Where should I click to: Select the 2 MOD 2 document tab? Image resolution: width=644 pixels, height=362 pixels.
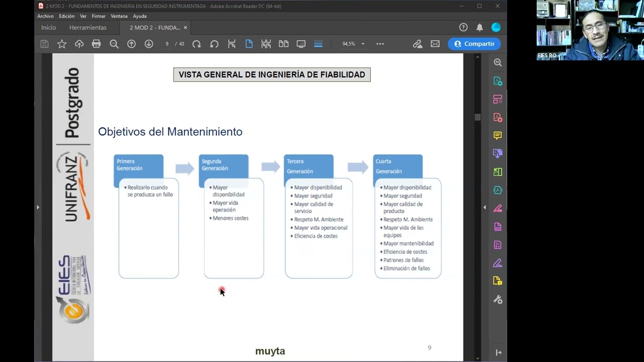click(155, 28)
